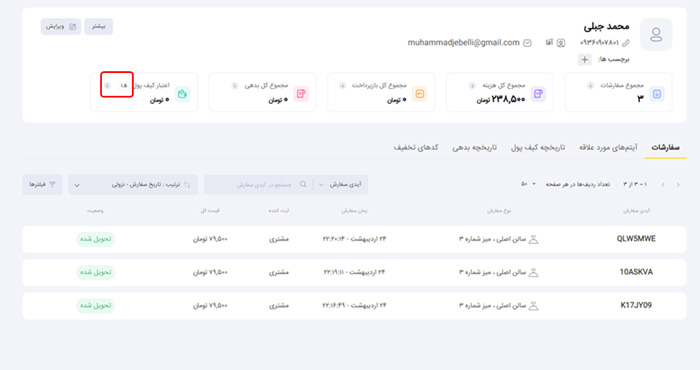Click the pink total debt icon
This screenshot has width=700, height=370.
coord(301,94)
